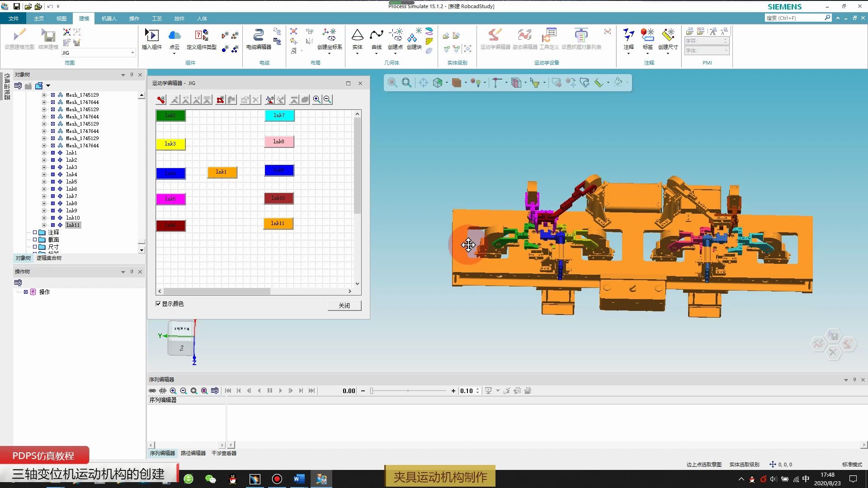Image resolution: width=868 pixels, height=488 pixels.
Task: Click the sequence editor play forward button
Action: 280,391
